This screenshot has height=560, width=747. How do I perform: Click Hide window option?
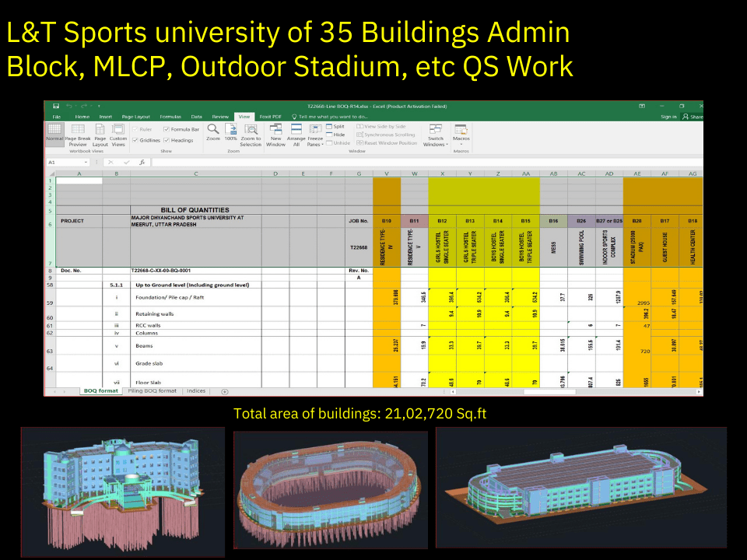pyautogui.click(x=335, y=135)
